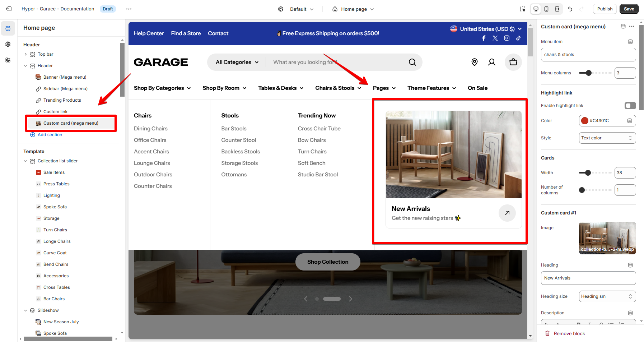This screenshot has height=342, width=644.
Task: Open Tables & Desks menu
Action: pyautogui.click(x=281, y=88)
